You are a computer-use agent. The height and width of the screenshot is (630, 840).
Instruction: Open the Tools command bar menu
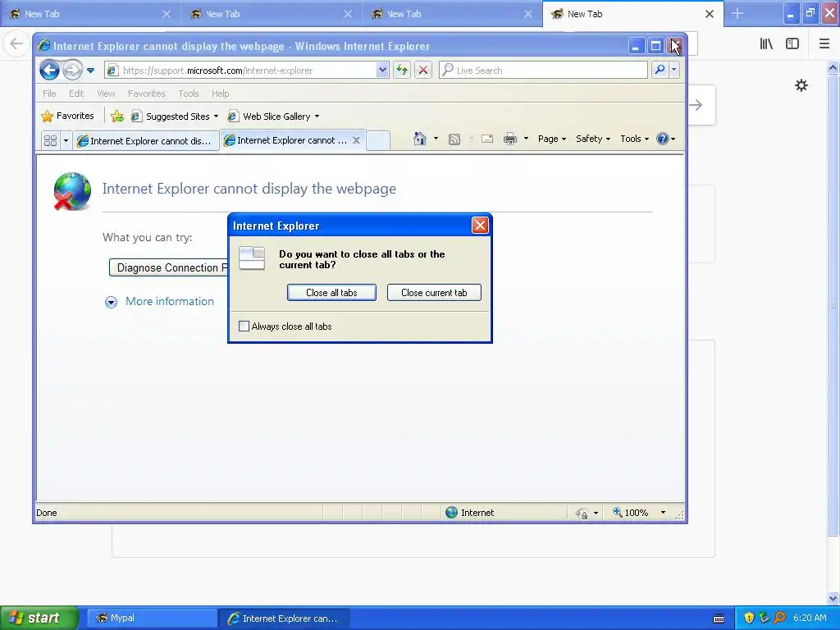[x=634, y=139]
